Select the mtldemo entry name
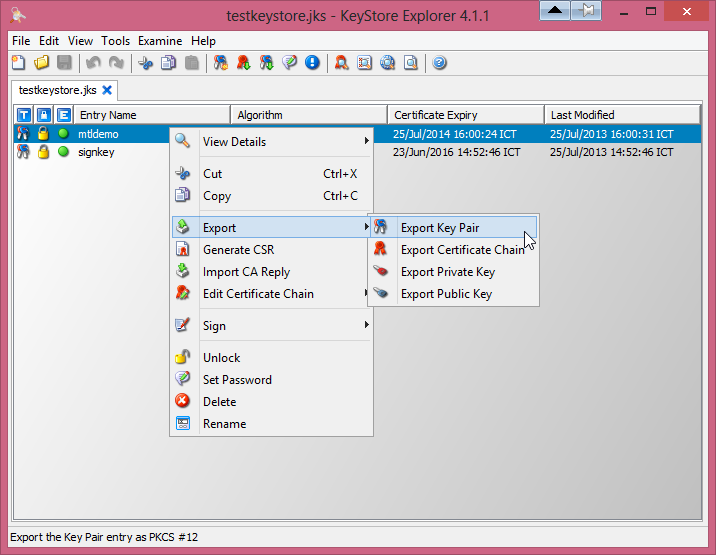This screenshot has width=716, height=555. pyautogui.click(x=98, y=134)
